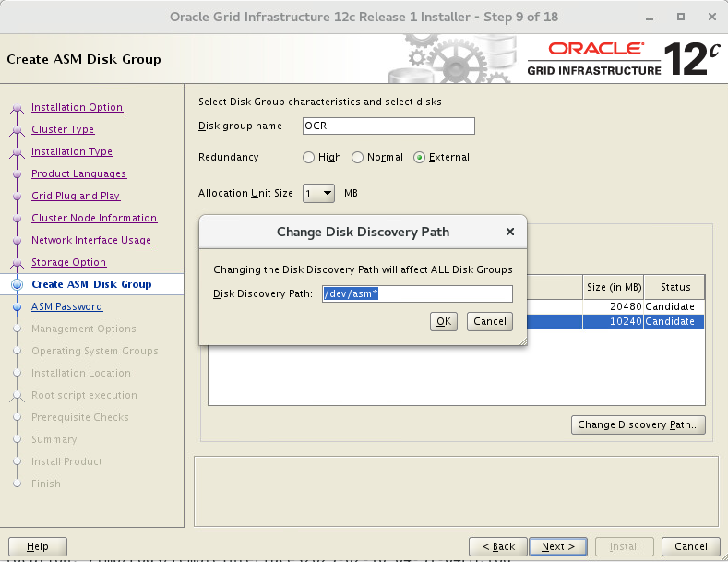Select the 10240 MB candidate disk row

615,321
